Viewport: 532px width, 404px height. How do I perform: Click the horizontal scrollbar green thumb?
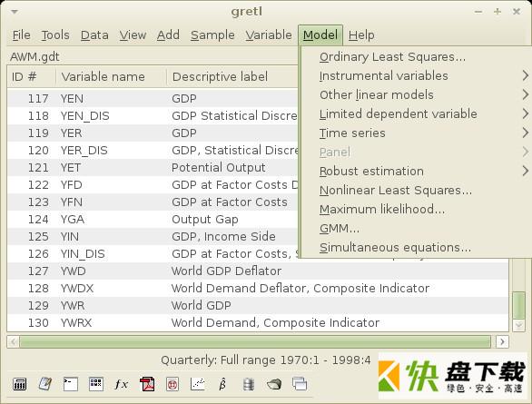[255, 341]
